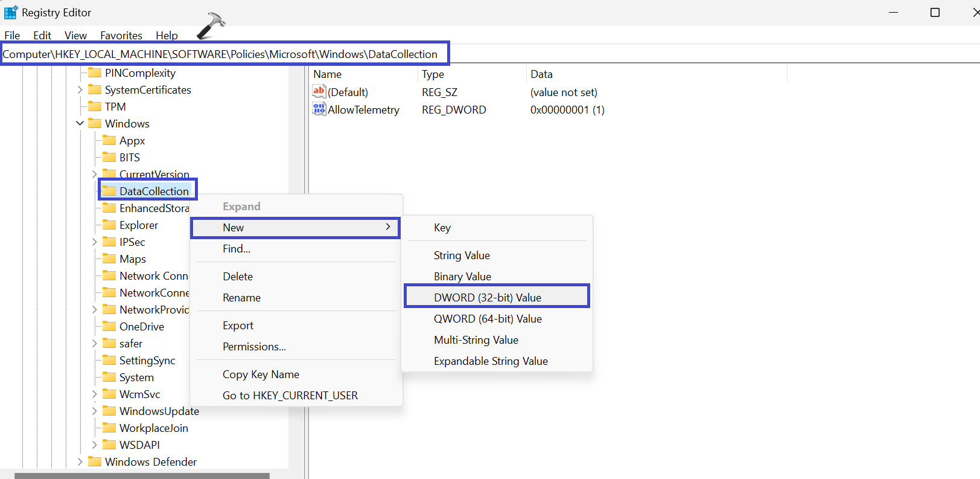Click Copy Key Name option

(261, 375)
